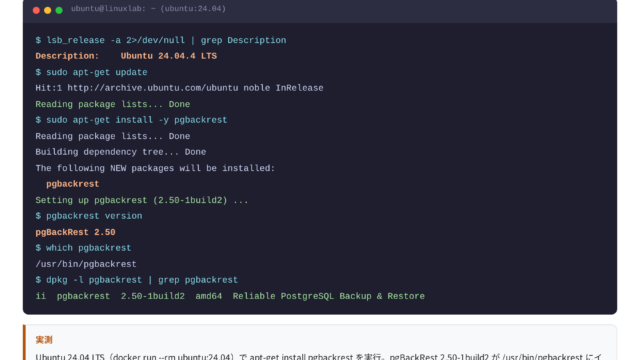Viewport: 640px width, 360px height.
Task: Click the green 'Reading package lists... Done' line
Action: (x=113, y=104)
